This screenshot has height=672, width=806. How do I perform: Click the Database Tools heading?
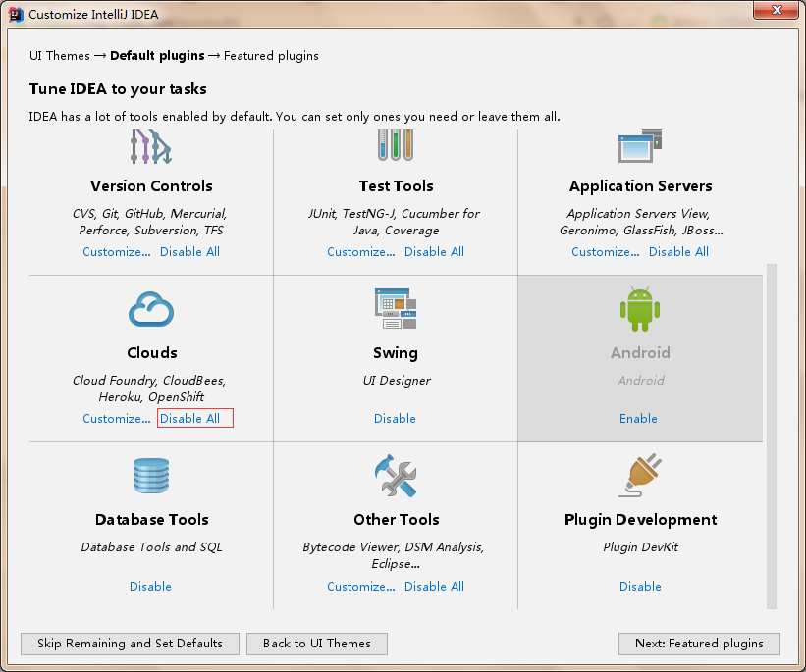pos(151,520)
